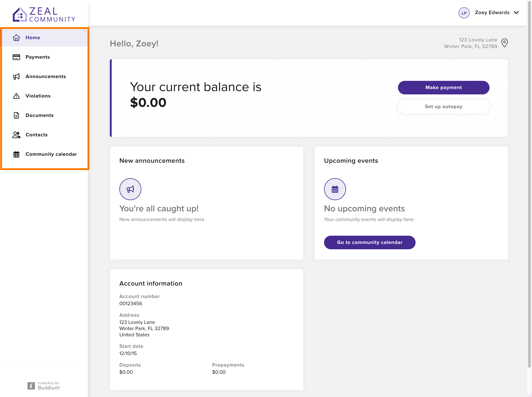Click the Buildium logo in footer
Viewport: 532px width, 397px height.
click(31, 386)
